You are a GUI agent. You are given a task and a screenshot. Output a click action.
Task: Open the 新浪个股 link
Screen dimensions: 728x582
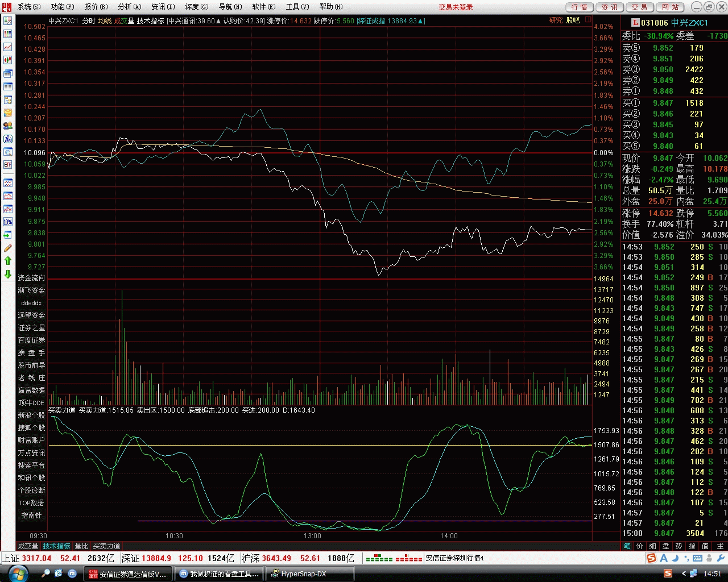[31, 415]
